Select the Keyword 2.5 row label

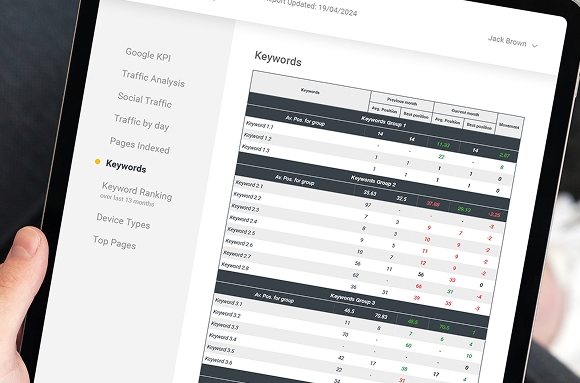pos(241,231)
